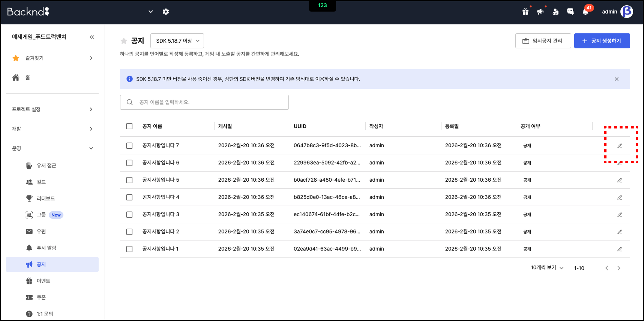Screen dimensions: 644x321
Task: Collapse the sidebar with double chevron icon
Action: (92, 37)
